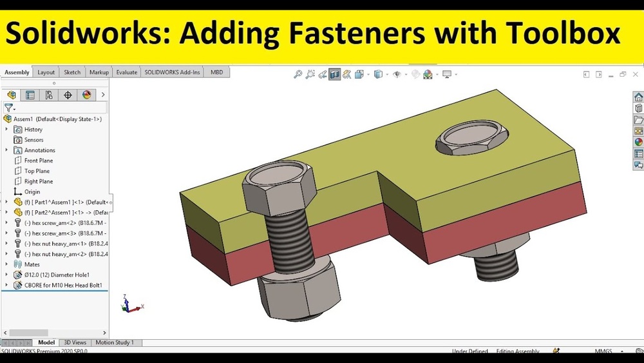
Task: Open the Apply Scene dropdown arrow
Action: 437,74
